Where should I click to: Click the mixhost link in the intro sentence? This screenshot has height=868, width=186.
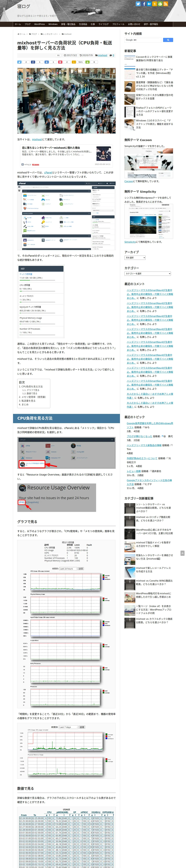(37, 139)
